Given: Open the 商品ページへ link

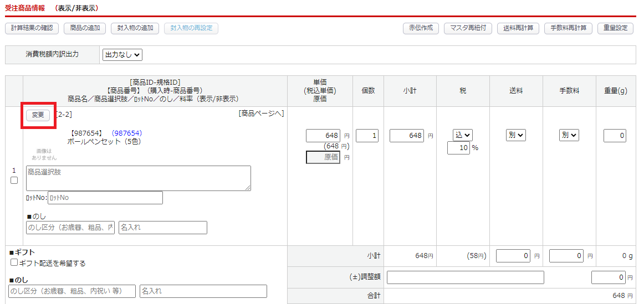Looking at the screenshot, I should pos(262,114).
